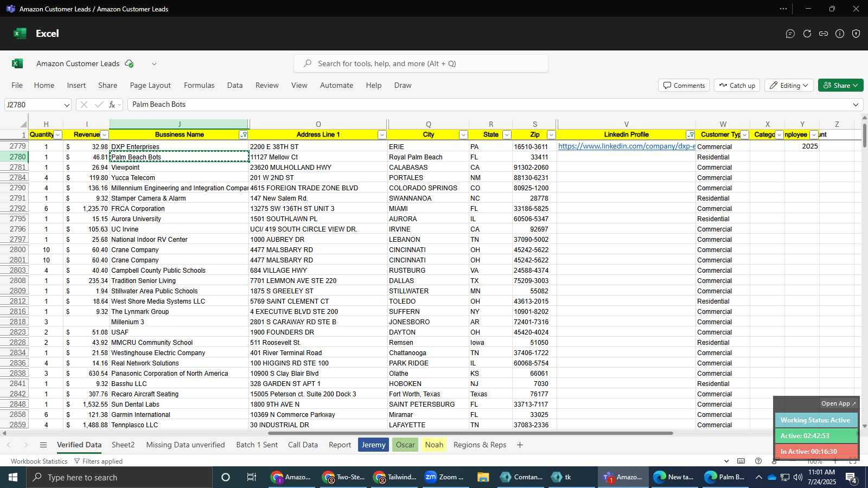
Task: Select row header 2792
Action: click(16, 209)
